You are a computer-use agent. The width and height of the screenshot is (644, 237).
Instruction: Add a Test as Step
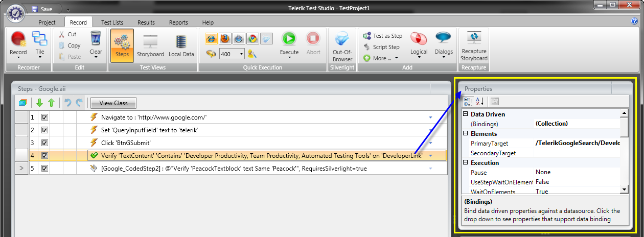(383, 36)
